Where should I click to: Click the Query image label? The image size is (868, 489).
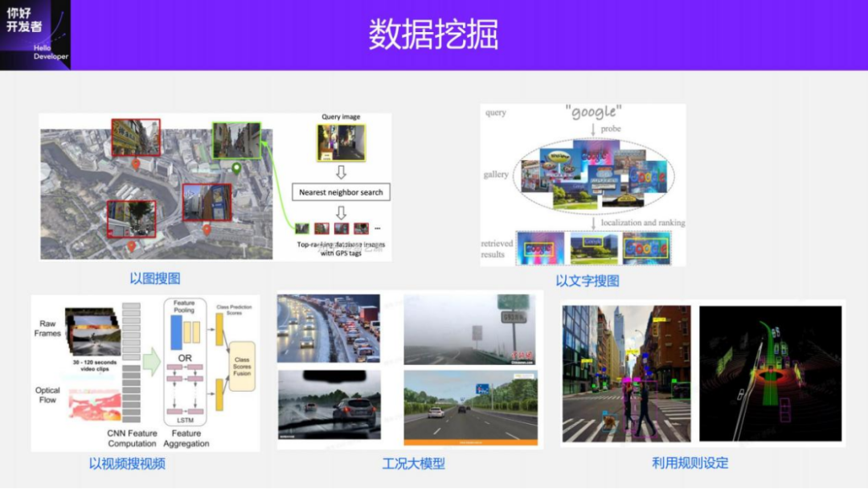[x=341, y=117]
